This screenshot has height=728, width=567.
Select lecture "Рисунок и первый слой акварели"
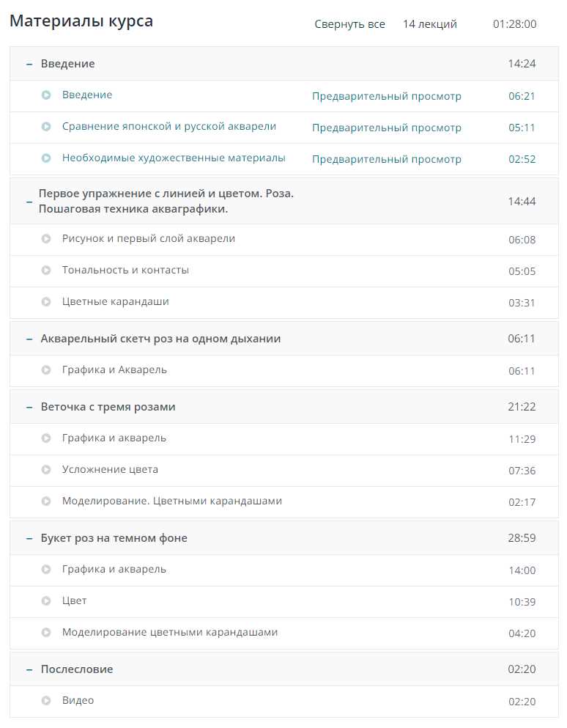pos(148,239)
